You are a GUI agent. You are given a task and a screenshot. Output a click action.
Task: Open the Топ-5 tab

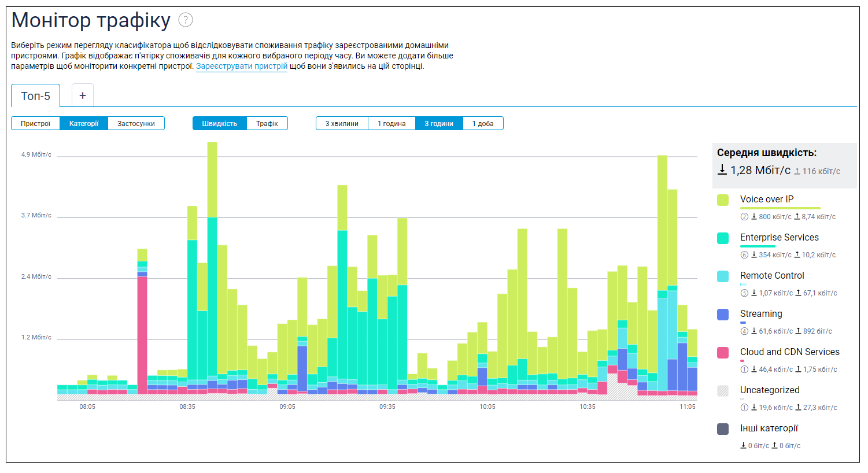[x=36, y=96]
